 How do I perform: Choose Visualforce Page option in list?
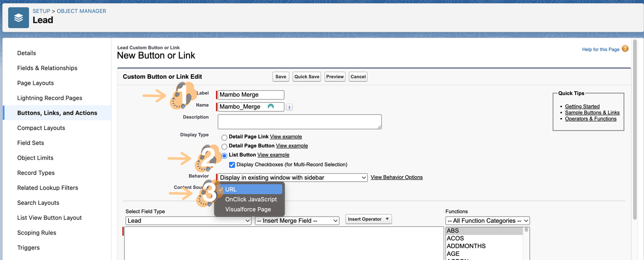248,209
